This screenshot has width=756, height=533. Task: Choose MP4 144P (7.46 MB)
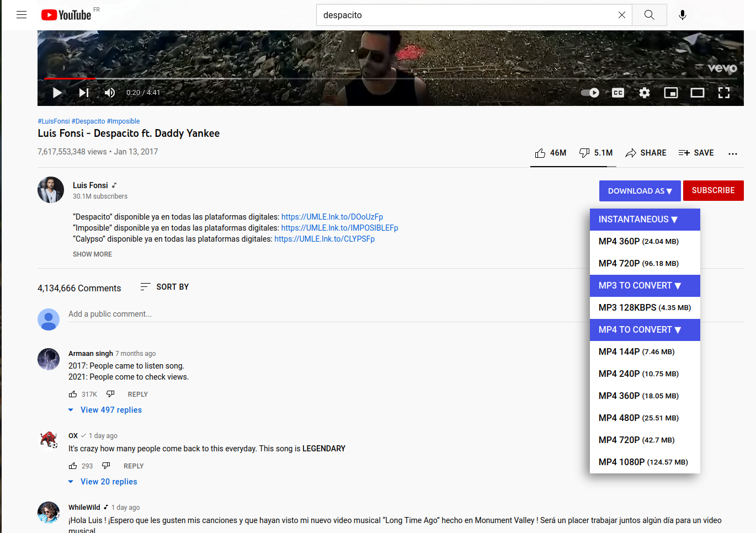pyautogui.click(x=645, y=352)
